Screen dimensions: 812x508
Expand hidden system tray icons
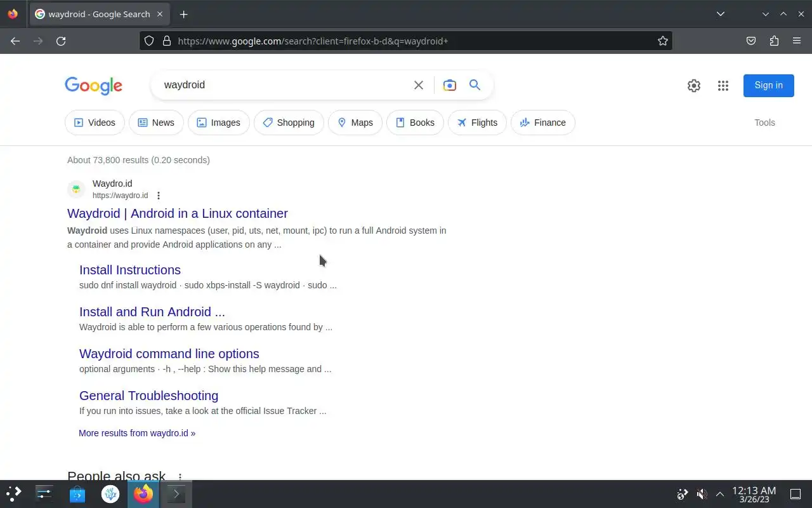[x=720, y=494]
